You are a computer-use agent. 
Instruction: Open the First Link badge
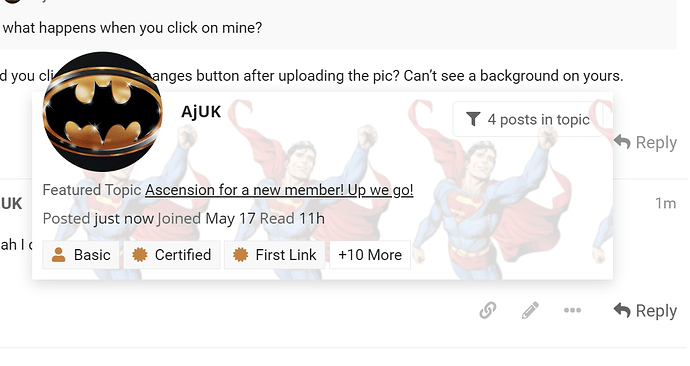tap(275, 255)
